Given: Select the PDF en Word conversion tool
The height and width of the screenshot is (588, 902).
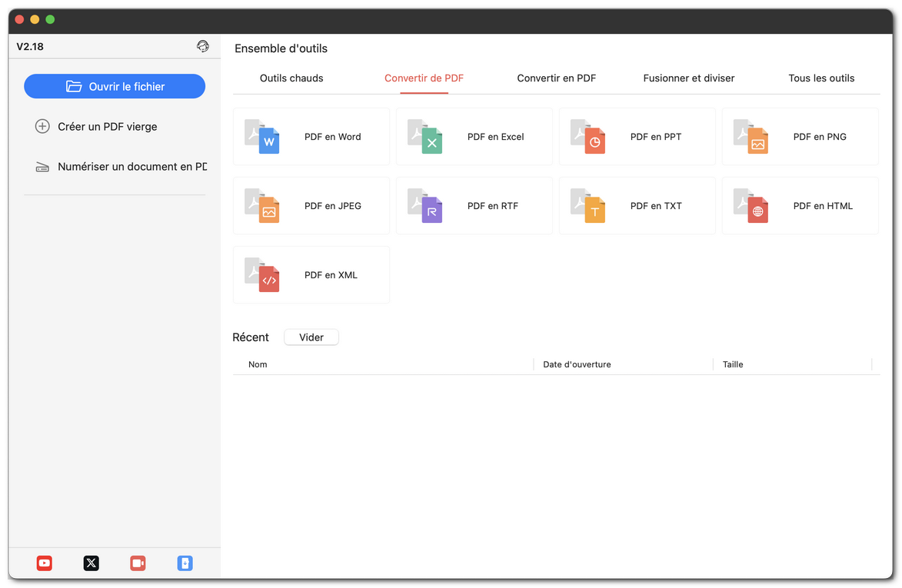Looking at the screenshot, I should point(311,136).
